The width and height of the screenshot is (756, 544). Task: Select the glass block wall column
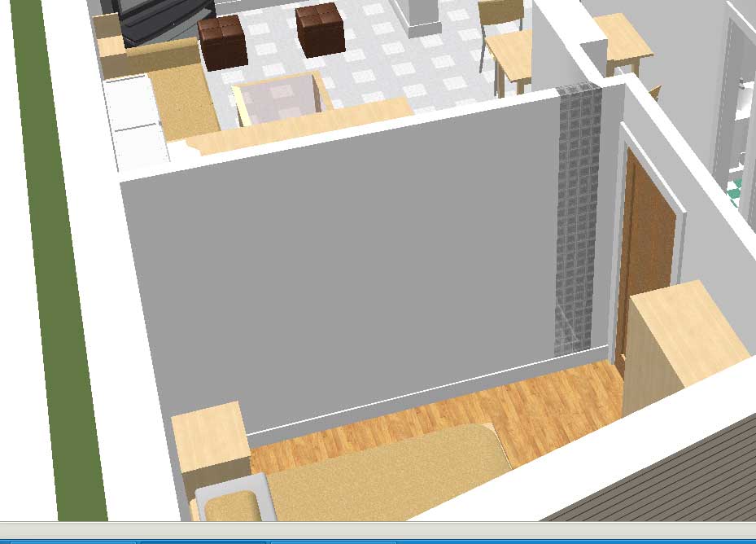click(578, 220)
